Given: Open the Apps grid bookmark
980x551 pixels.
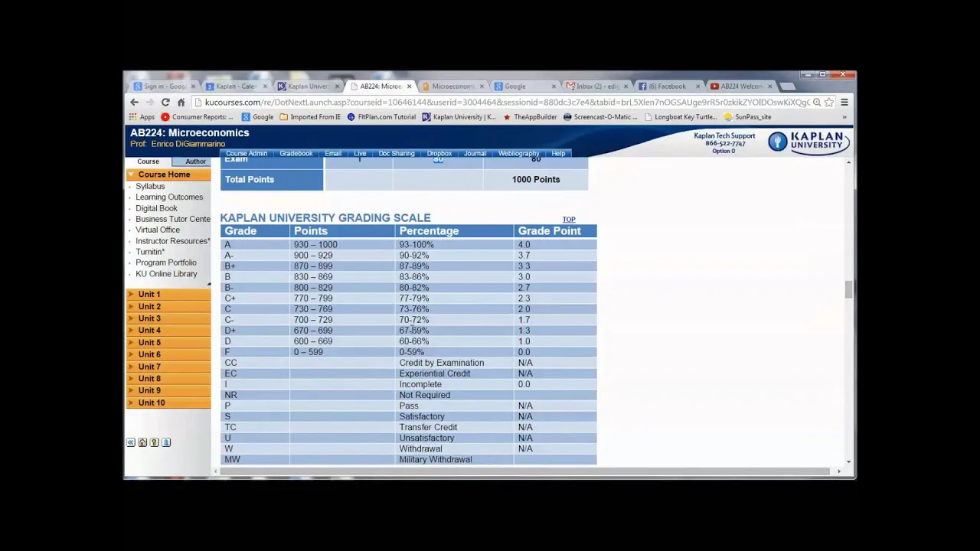Looking at the screenshot, I should click(142, 117).
